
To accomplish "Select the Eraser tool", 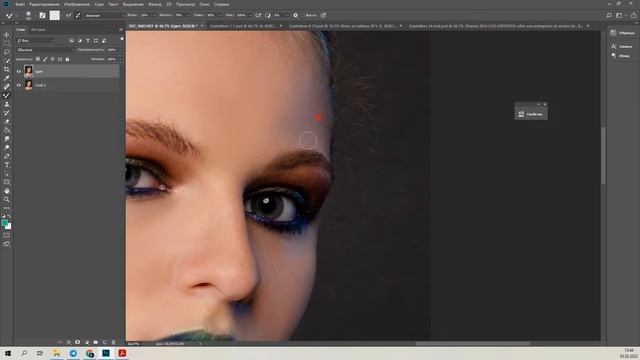I will (7, 121).
